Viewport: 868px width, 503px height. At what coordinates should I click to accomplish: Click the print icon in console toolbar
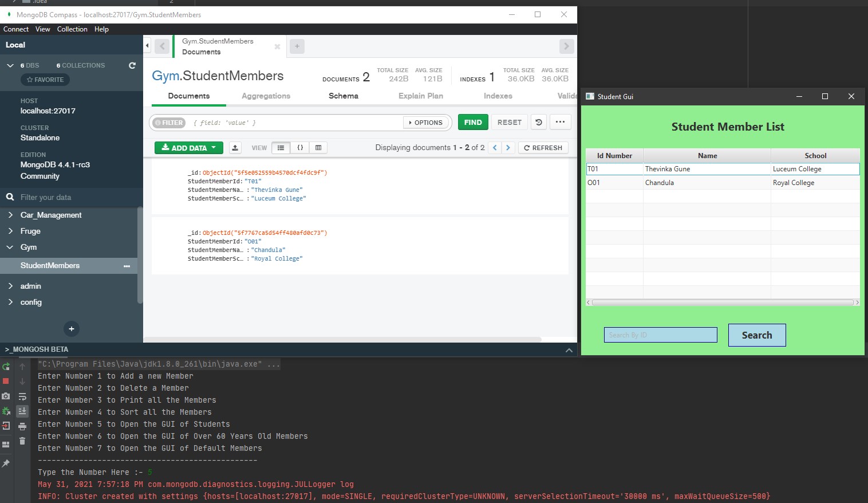tap(22, 426)
